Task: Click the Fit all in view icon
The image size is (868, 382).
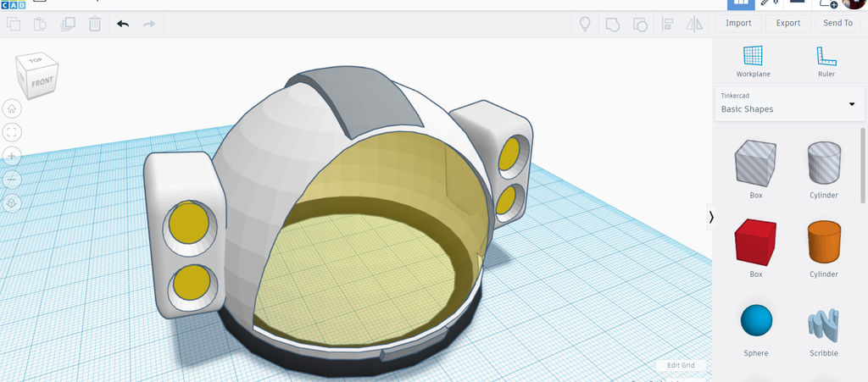Action: click(x=12, y=132)
